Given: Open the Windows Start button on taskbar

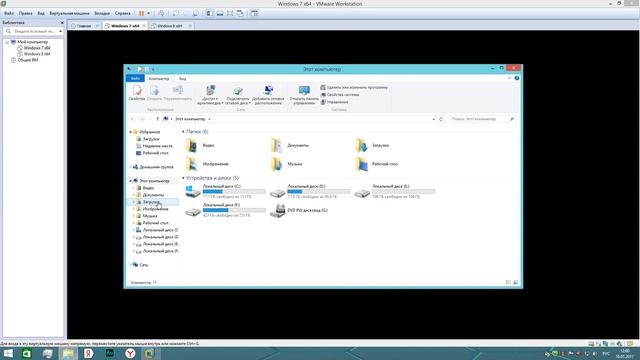Looking at the screenshot, I should [x=8, y=353].
